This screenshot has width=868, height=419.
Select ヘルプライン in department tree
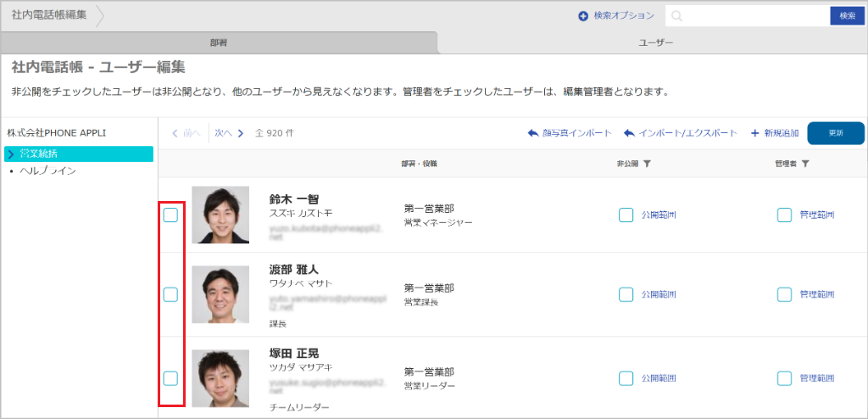coord(47,170)
